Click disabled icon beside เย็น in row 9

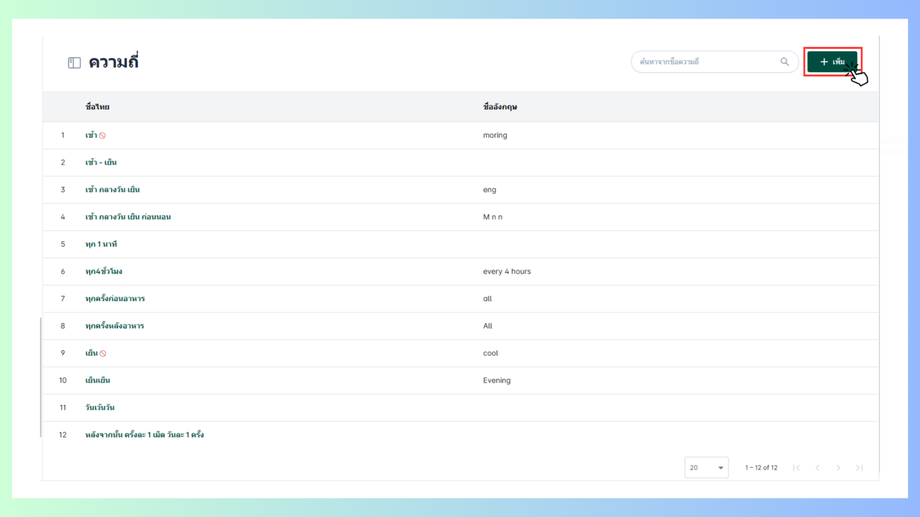[103, 353]
